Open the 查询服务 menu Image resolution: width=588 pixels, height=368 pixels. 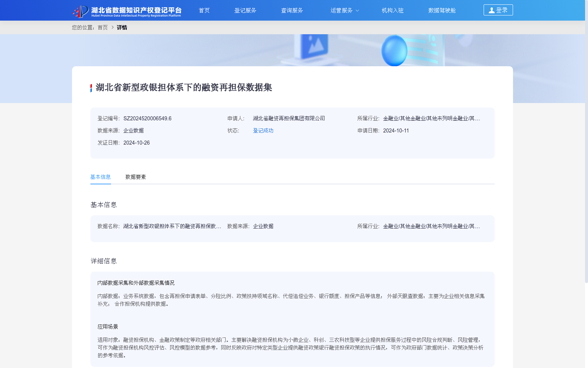click(292, 10)
